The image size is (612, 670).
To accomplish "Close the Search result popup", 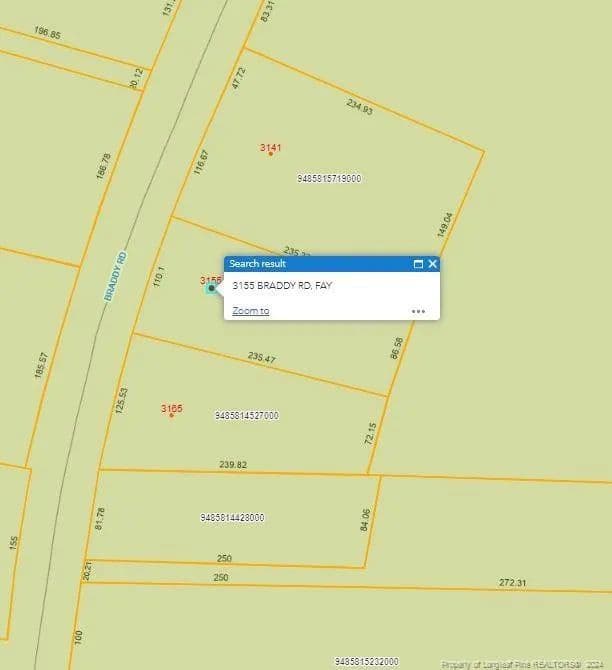I will tap(432, 264).
